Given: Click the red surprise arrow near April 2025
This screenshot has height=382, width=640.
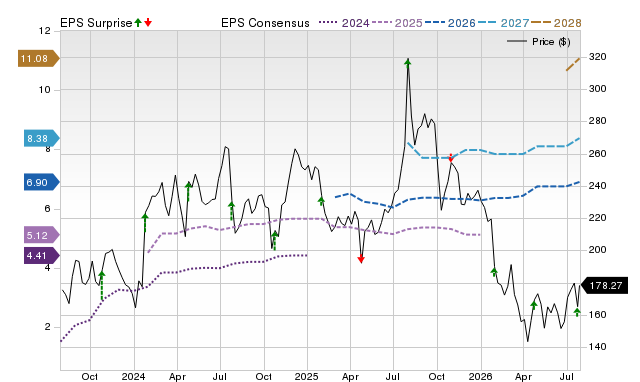Looking at the screenshot, I should coord(361,259).
